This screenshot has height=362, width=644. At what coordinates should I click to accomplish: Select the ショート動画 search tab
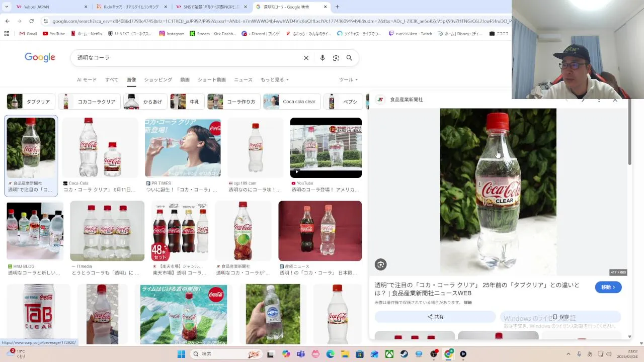[212, 80]
